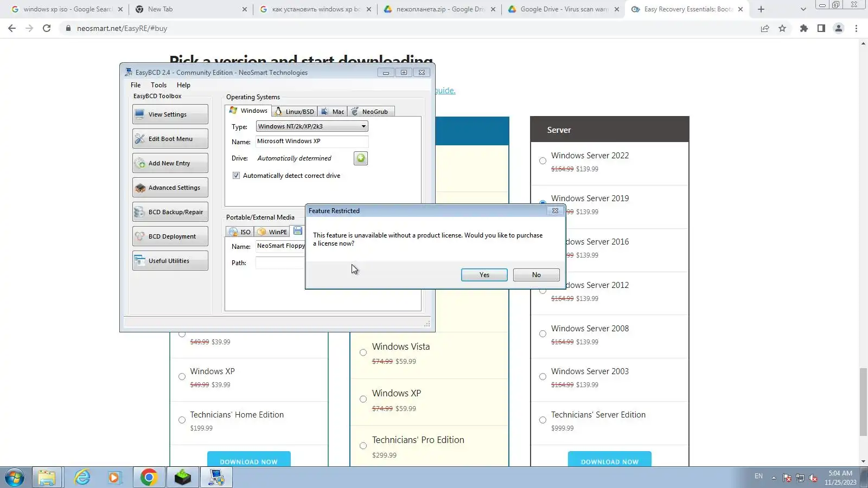Click Yes to purchase a license
Viewport: 868px width, 488px height.
(484, 275)
